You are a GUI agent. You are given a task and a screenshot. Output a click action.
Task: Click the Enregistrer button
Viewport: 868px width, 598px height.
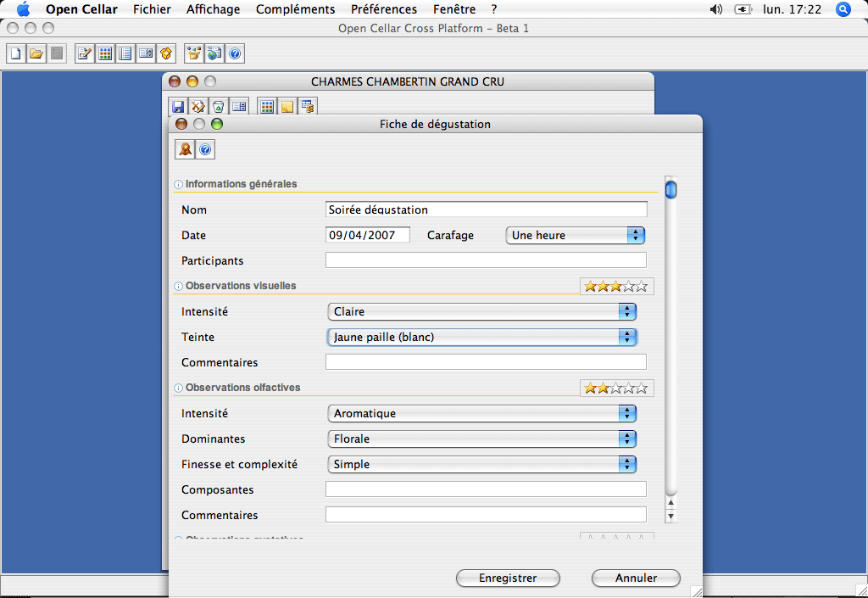508,578
